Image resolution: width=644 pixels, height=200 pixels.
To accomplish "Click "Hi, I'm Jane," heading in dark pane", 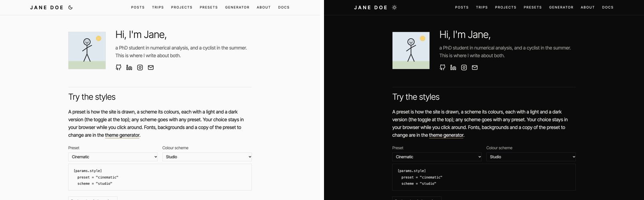I will (x=465, y=35).
